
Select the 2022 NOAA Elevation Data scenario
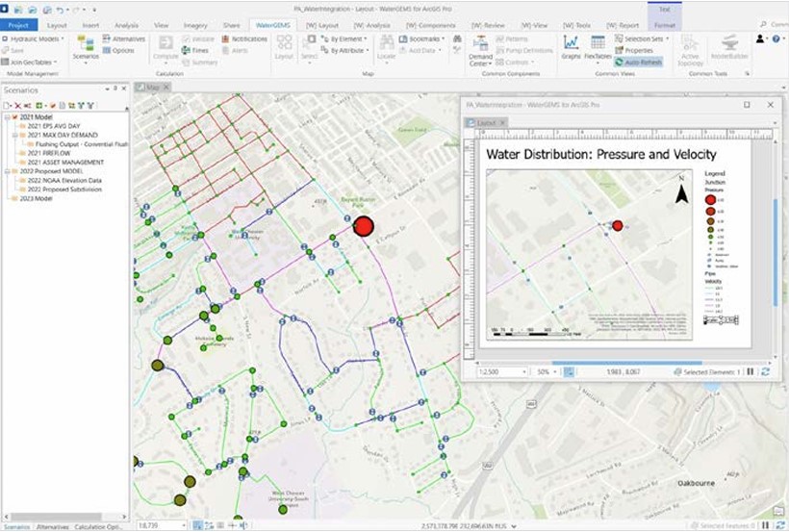point(64,180)
